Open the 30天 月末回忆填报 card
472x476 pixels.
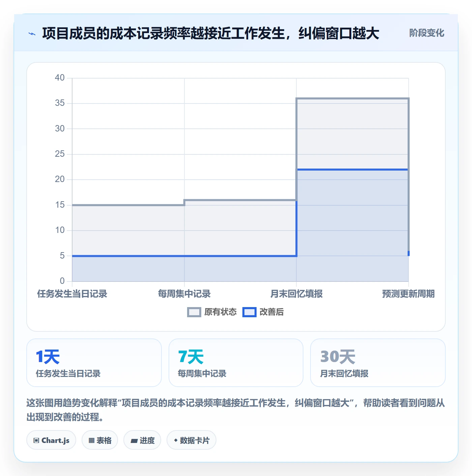pos(378,363)
